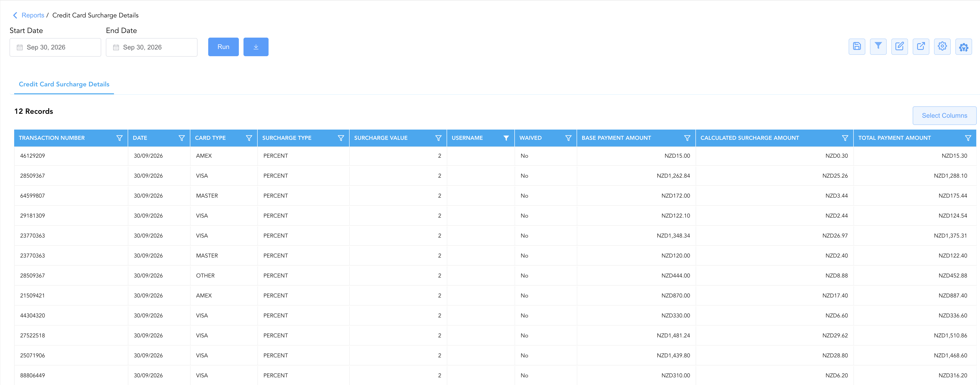
Task: Click the solid blue gear icon
Action: click(964, 46)
